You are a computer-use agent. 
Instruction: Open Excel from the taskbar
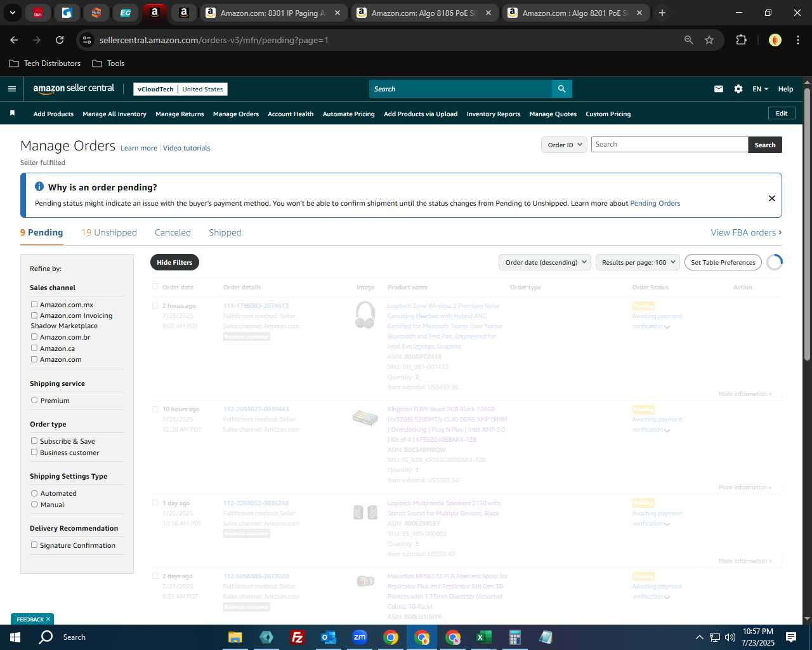pyautogui.click(x=483, y=637)
